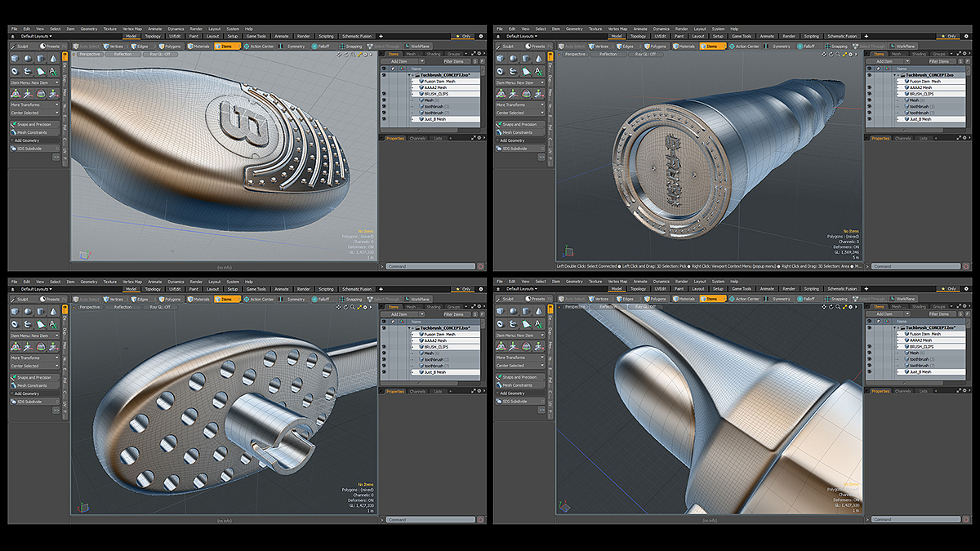Image resolution: width=980 pixels, height=551 pixels.
Task: Click Select Through in bottom-right window
Action: (870, 300)
